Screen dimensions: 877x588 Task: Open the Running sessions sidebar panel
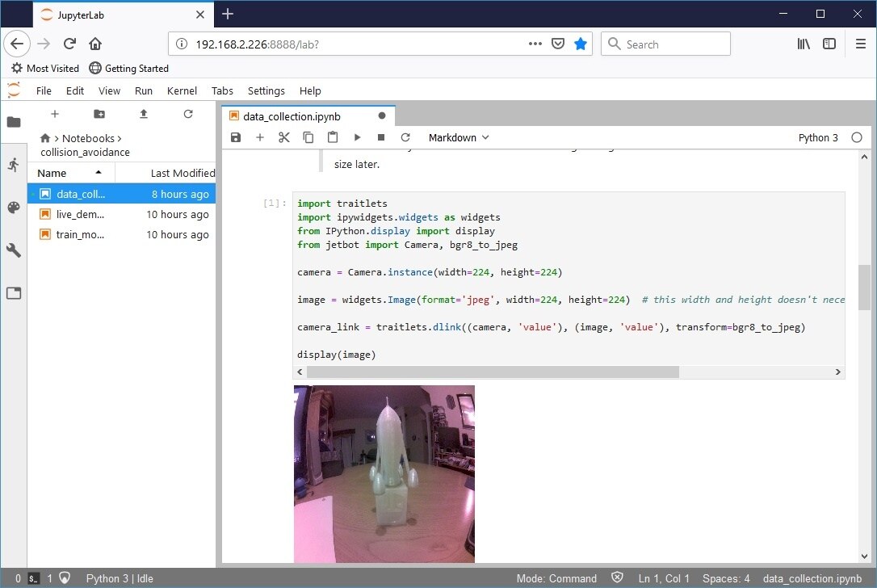14,165
